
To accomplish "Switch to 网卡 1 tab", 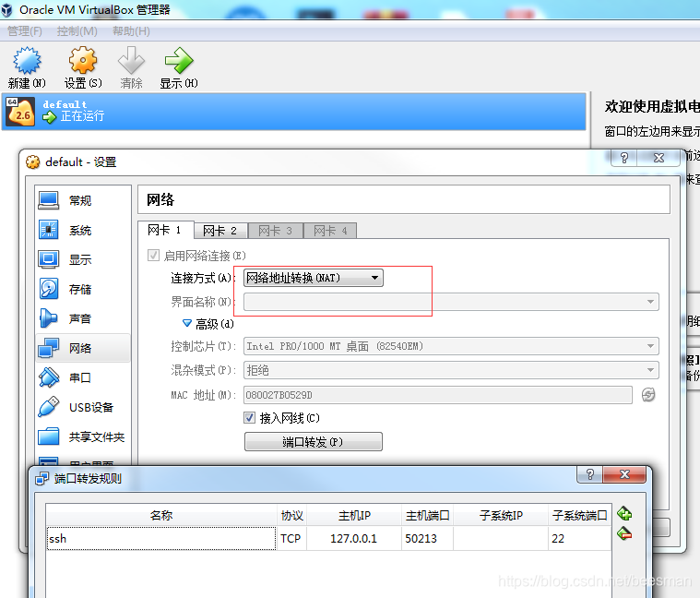I will pos(166,230).
